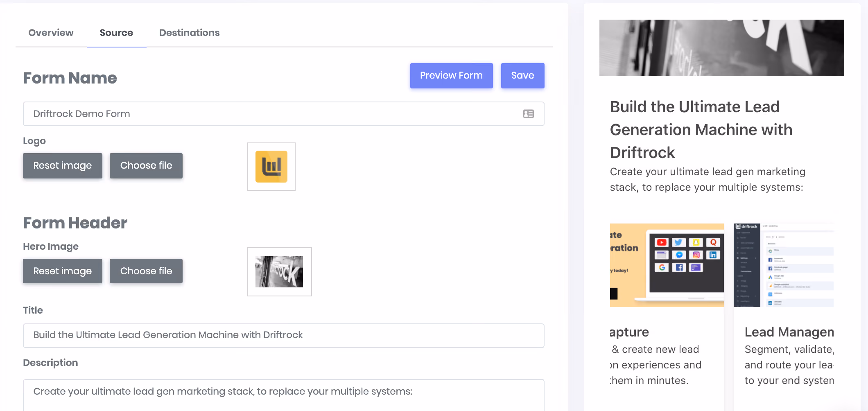Go to the Destinations tab
Viewport: 868px width, 411px height.
(189, 33)
